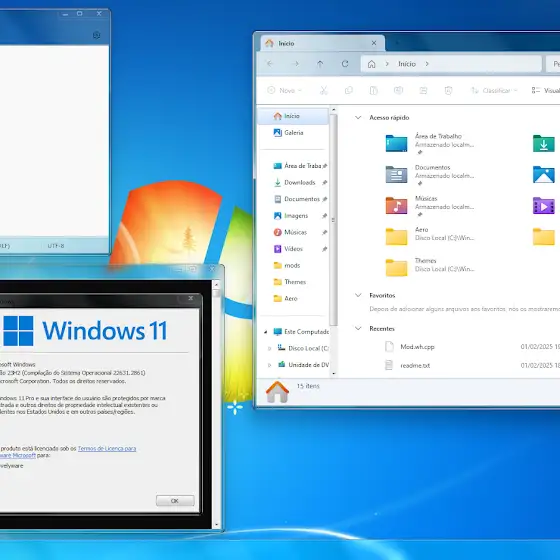This screenshot has width=560, height=560.
Task: Click the sidebar scrollbar down arrow in Explorer
Action: [x=334, y=374]
